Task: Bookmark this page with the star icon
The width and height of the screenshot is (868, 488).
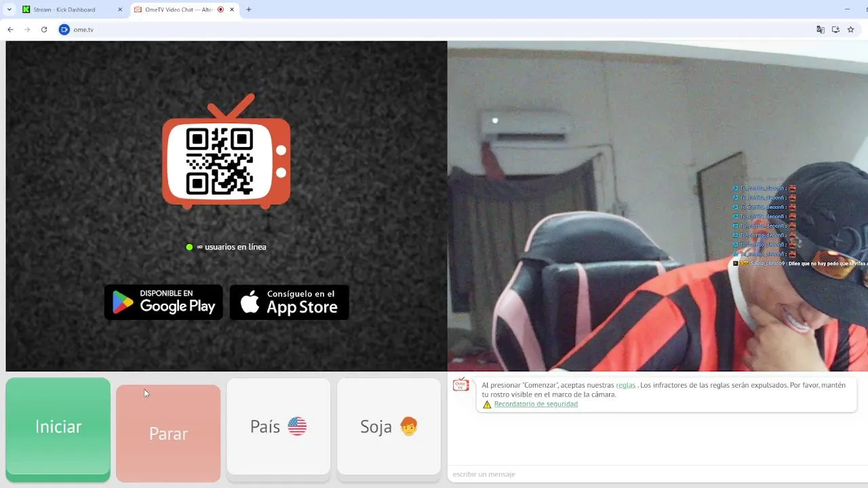Action: [x=850, y=30]
